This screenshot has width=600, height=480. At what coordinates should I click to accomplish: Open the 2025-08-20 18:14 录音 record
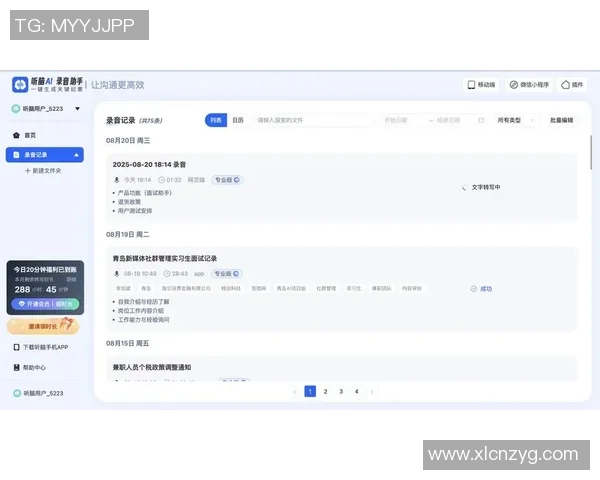(x=149, y=165)
